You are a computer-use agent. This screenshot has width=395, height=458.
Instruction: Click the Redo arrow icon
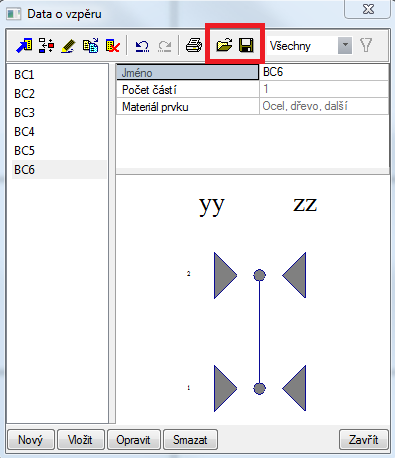pos(165,46)
